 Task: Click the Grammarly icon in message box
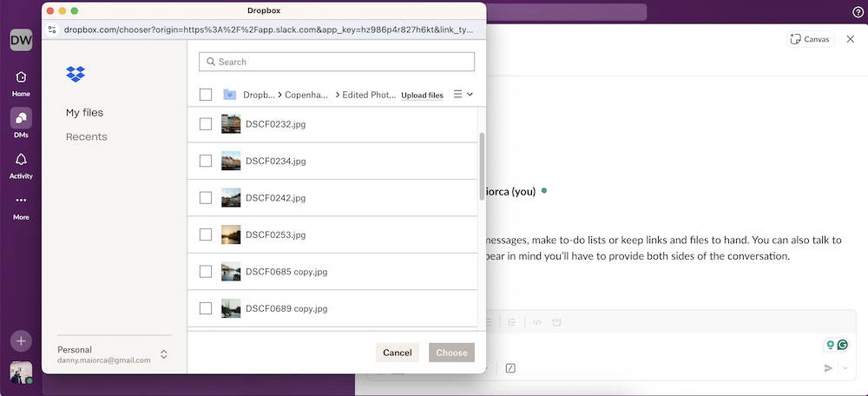coord(843,345)
